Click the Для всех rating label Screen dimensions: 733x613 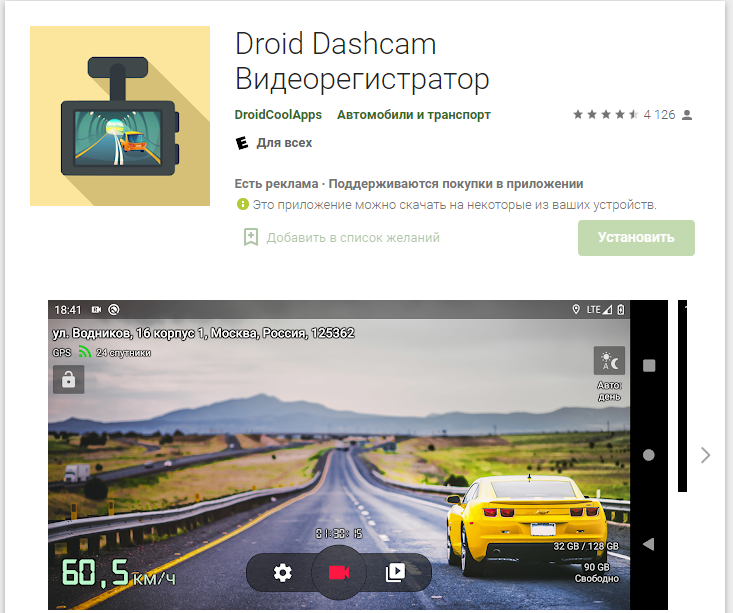click(x=284, y=143)
